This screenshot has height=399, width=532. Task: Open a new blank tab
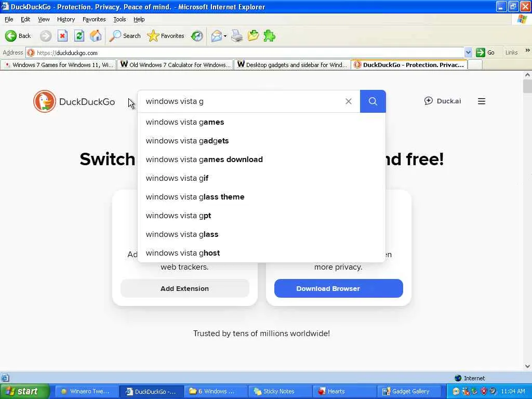point(475,65)
